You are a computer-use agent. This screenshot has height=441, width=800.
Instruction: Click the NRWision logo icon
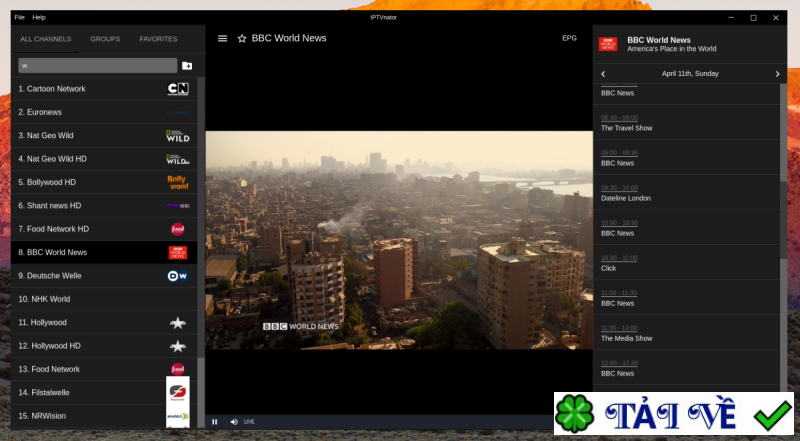pyautogui.click(x=178, y=416)
